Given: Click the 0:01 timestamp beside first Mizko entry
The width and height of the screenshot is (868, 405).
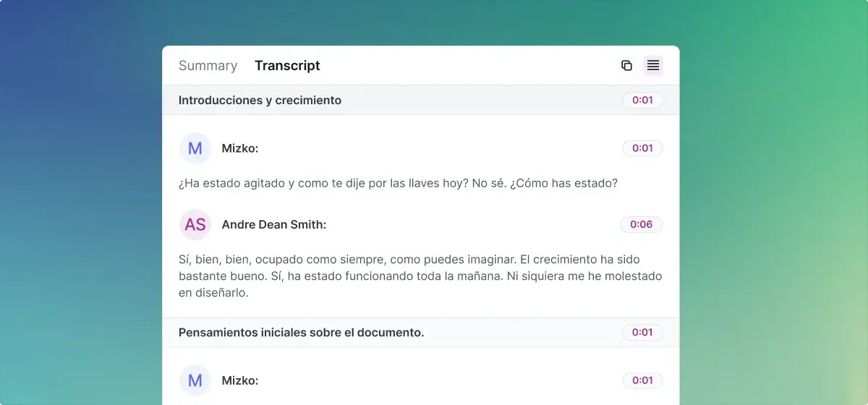Looking at the screenshot, I should click(642, 148).
